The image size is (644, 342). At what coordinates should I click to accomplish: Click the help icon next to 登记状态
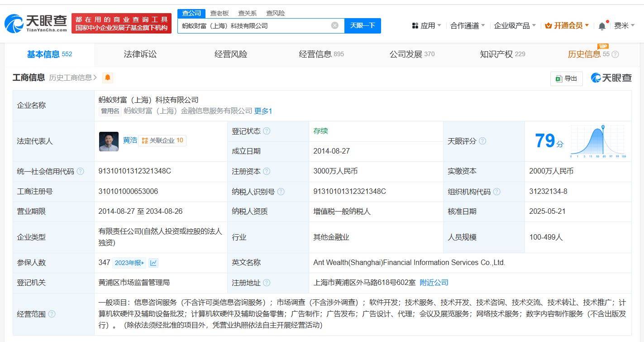pyautogui.click(x=267, y=131)
